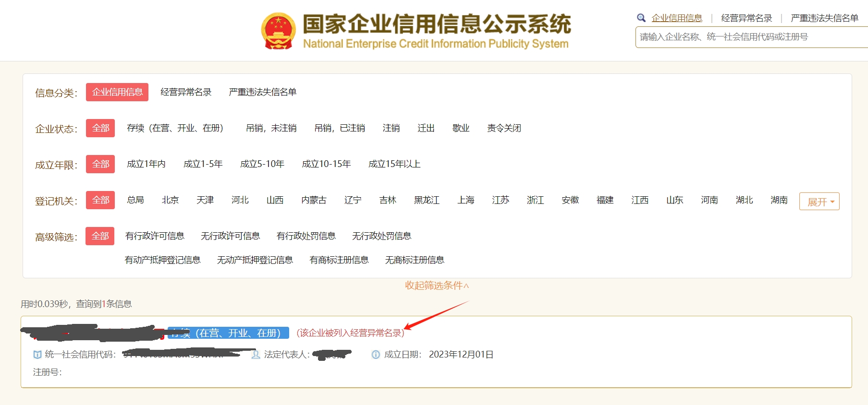868x405 pixels.
Task: Select 山东 registration authority
Action: pyautogui.click(x=675, y=200)
